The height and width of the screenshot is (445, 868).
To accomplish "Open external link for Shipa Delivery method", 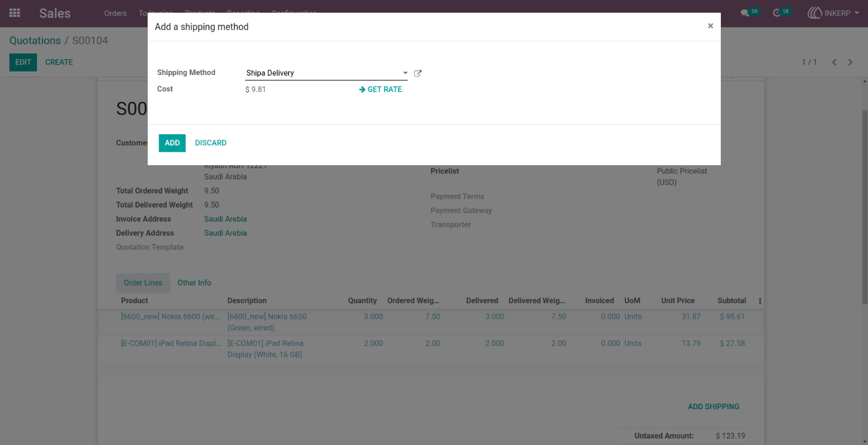I will (418, 73).
